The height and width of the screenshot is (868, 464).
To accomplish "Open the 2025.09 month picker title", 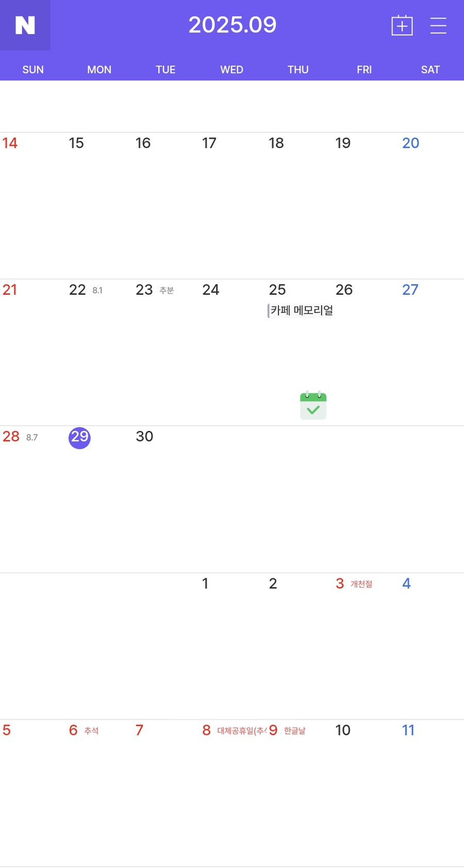I will pyautogui.click(x=232, y=25).
